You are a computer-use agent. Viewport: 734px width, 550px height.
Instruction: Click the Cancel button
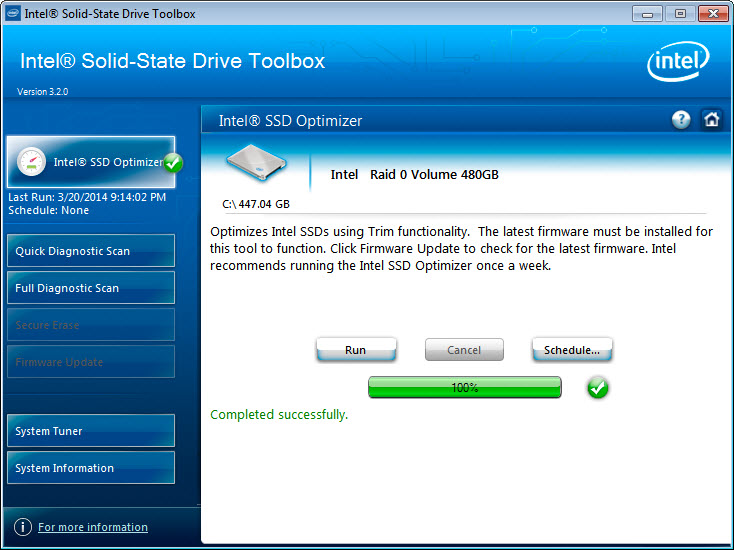464,350
